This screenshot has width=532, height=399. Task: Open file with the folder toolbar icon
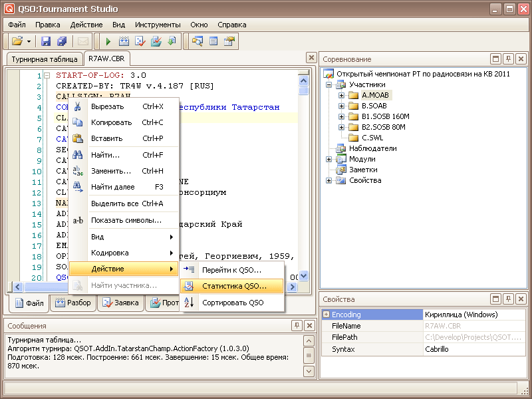click(17, 41)
